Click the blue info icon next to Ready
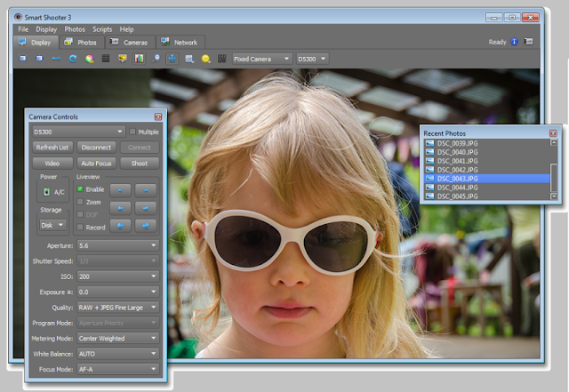The width and height of the screenshot is (569, 392). click(x=514, y=42)
